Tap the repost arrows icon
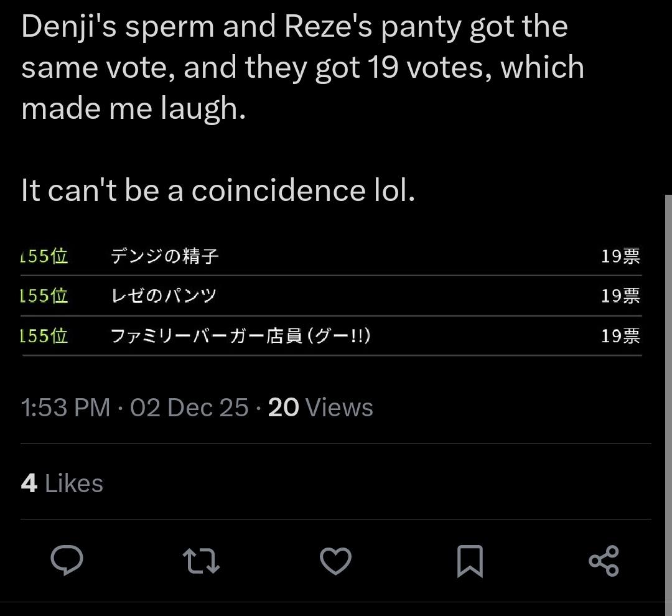Image resolution: width=672 pixels, height=616 pixels. [x=202, y=560]
